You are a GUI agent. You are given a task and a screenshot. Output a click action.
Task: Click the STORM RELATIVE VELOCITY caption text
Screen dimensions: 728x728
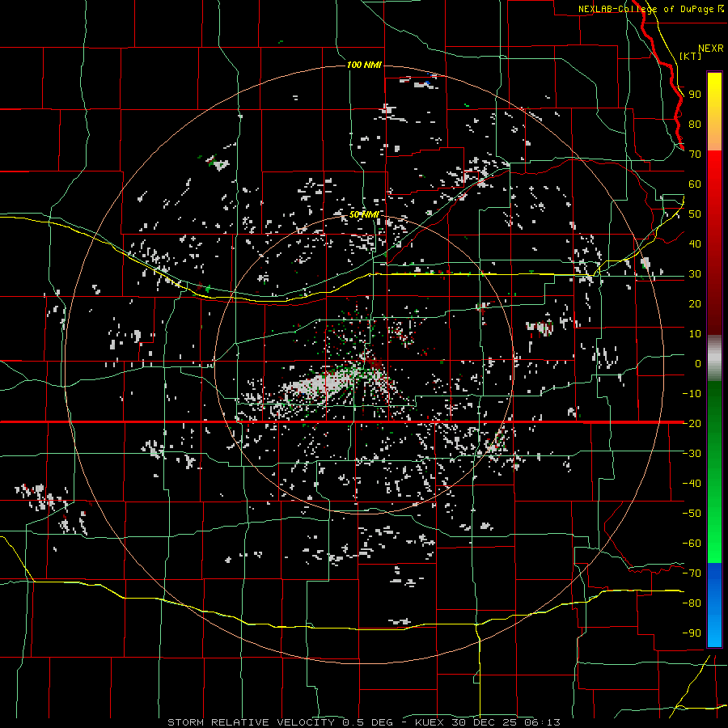pos(251,722)
